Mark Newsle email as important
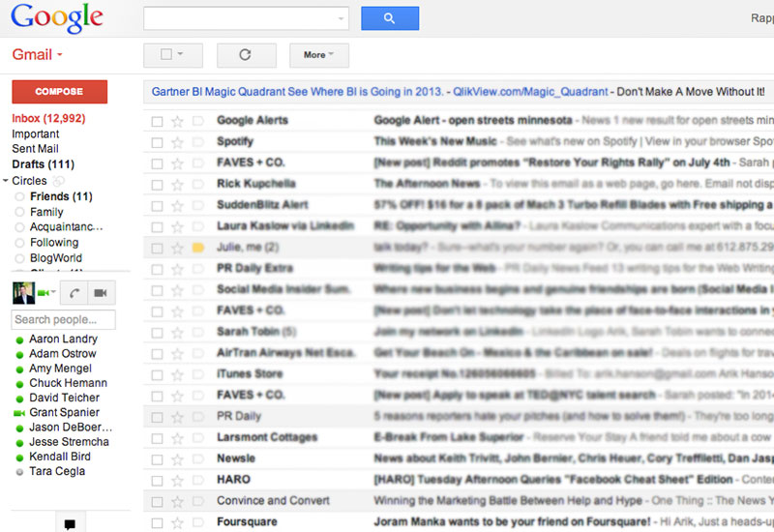This screenshot has height=532, width=774. pos(198,459)
